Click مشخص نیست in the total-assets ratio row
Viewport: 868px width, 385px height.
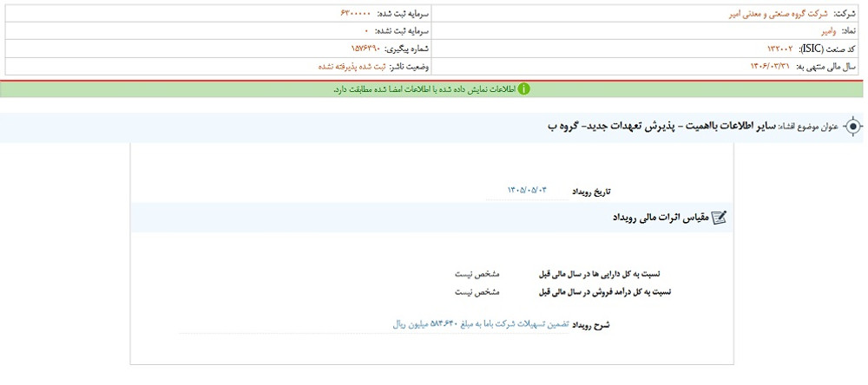point(477,274)
